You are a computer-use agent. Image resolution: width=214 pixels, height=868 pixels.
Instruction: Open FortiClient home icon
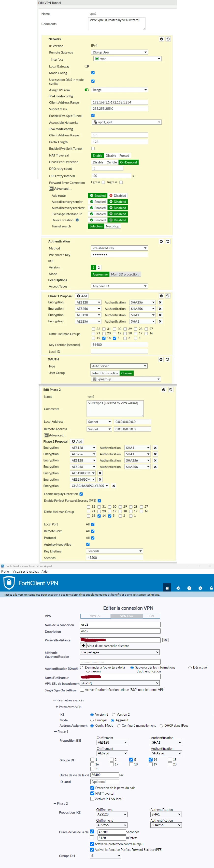[x=167, y=588]
